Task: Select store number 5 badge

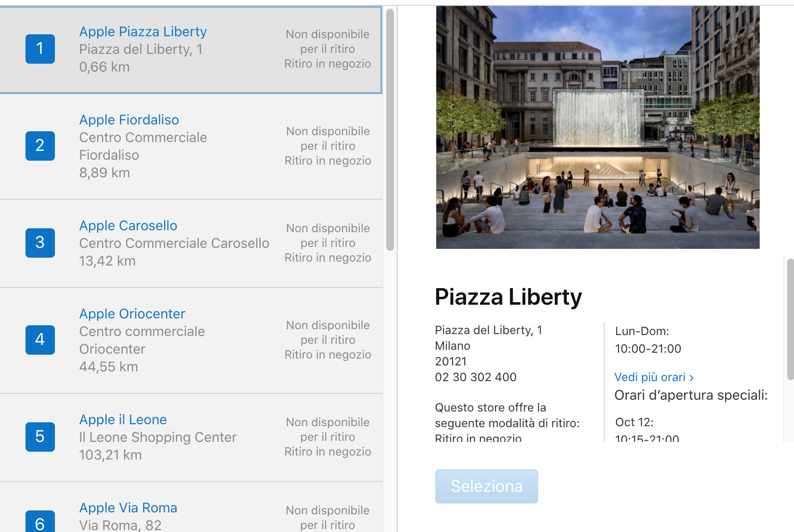Action: click(x=40, y=437)
